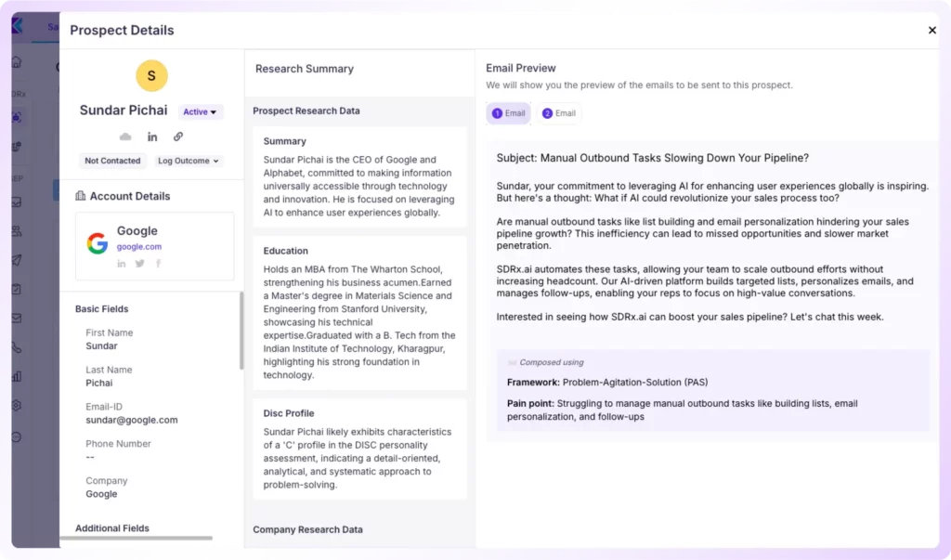Switch to the first Email tab

pos(508,113)
